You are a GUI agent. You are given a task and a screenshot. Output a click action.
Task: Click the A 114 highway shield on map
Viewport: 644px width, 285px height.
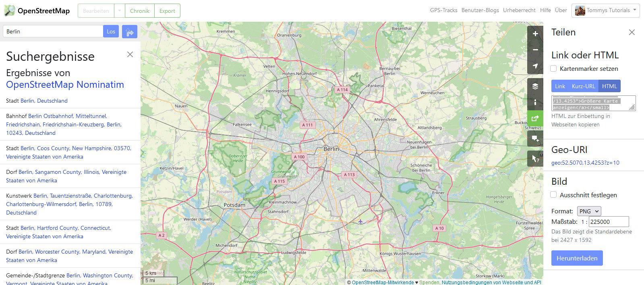pyautogui.click(x=342, y=90)
